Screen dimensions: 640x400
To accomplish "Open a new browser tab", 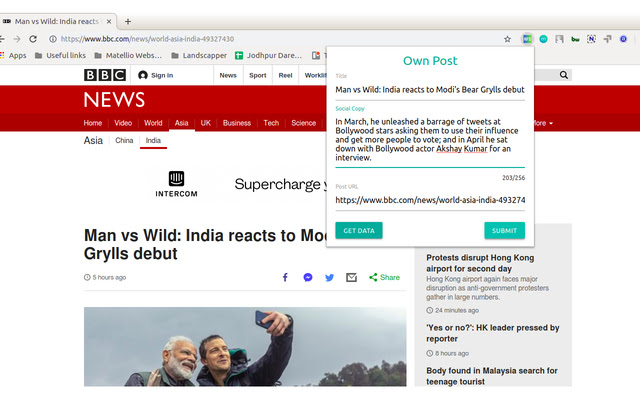I will click(128, 21).
